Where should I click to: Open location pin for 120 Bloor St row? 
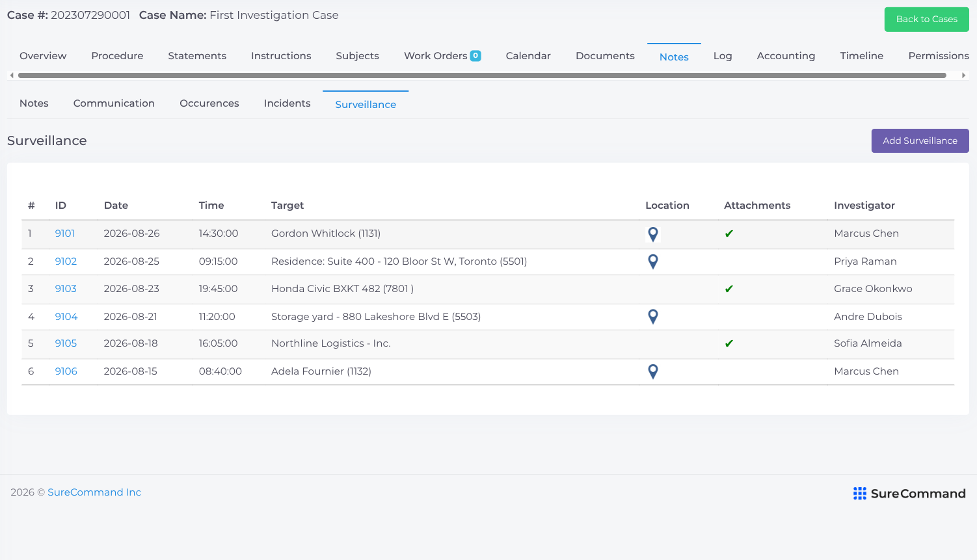pyautogui.click(x=653, y=261)
